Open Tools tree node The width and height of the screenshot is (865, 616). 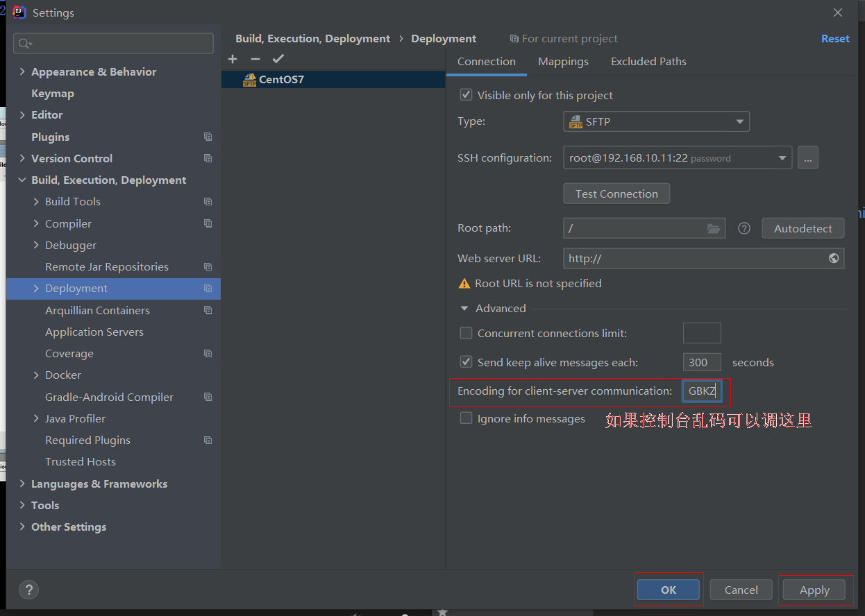(x=45, y=505)
